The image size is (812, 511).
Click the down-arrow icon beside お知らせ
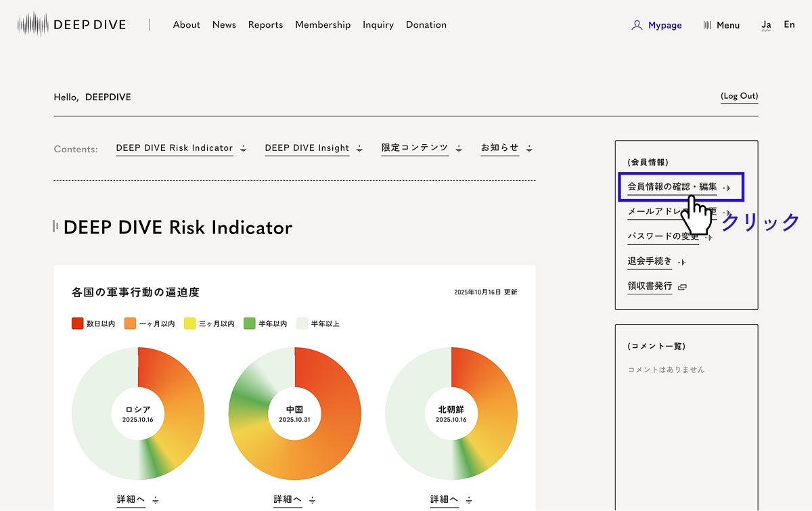pyautogui.click(x=529, y=149)
